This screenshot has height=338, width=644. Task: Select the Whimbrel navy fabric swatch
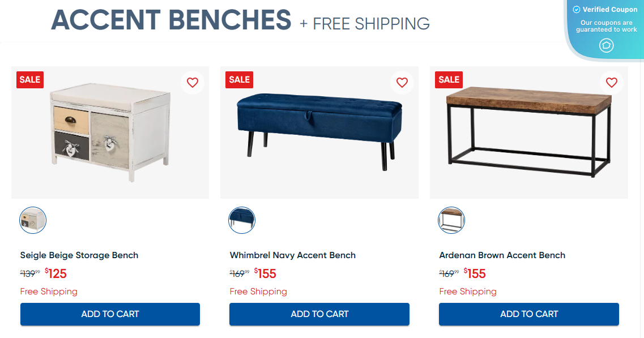coord(242,220)
